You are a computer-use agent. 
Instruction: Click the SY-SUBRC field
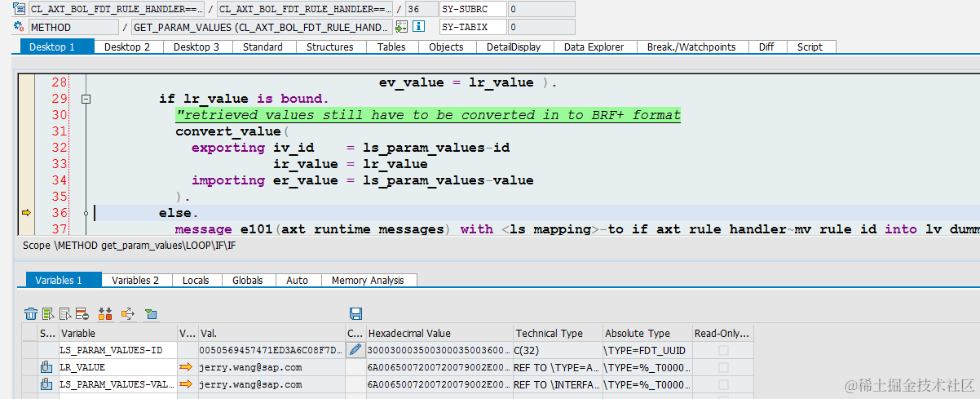[x=472, y=9]
